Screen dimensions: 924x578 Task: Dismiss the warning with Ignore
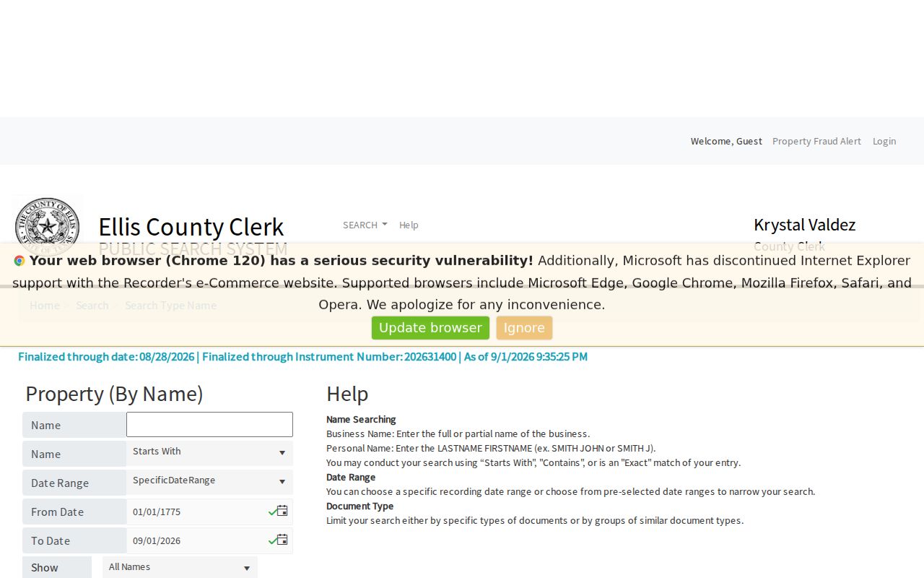click(x=524, y=328)
